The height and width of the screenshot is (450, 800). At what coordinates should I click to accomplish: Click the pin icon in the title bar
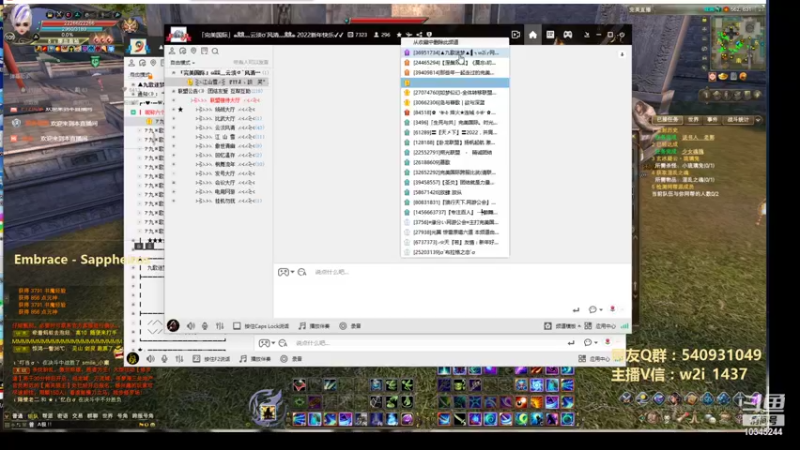tap(587, 35)
